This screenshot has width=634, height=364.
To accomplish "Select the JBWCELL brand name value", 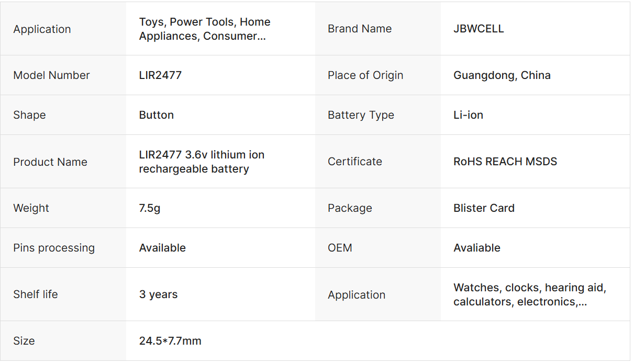I will pyautogui.click(x=479, y=29).
